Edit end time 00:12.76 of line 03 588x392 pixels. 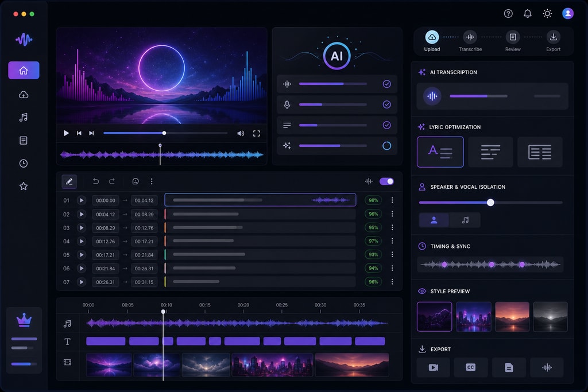(144, 228)
